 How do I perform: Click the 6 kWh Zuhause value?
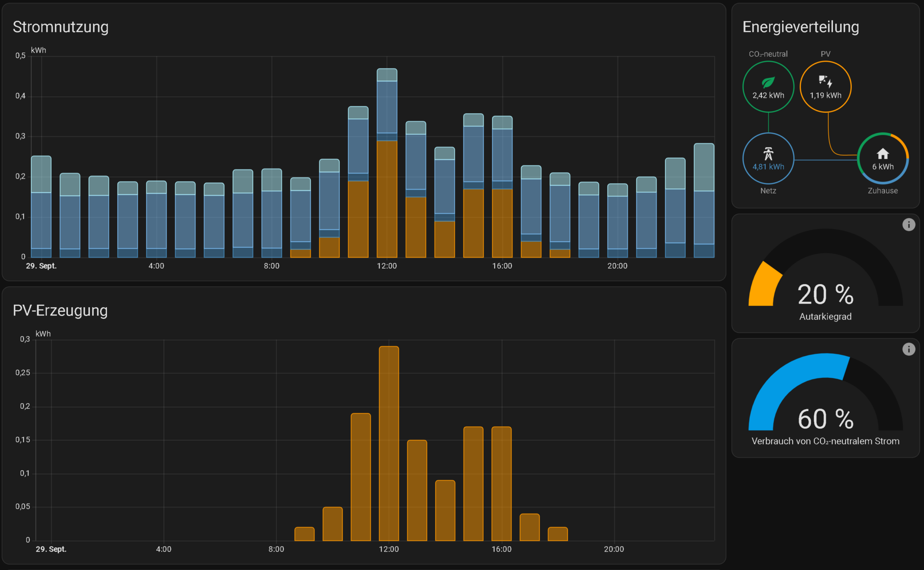tap(883, 167)
